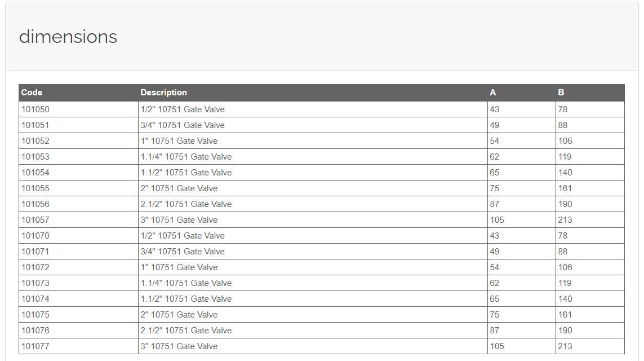
Task: Click the B column header
Action: (561, 93)
